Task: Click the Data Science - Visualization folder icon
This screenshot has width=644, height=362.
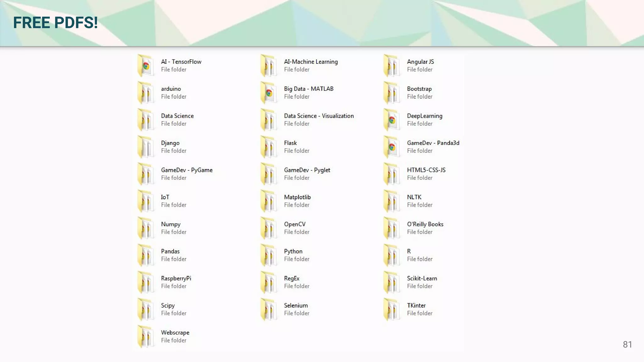Action: click(269, 120)
